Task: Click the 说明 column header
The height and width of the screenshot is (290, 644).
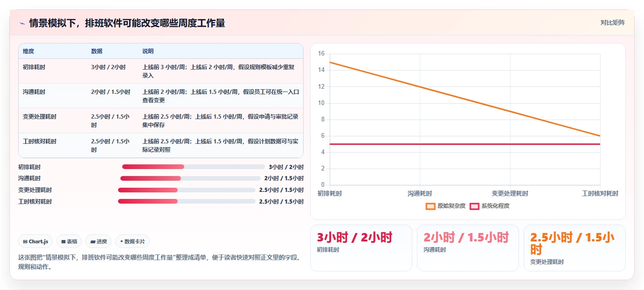Action: (148, 51)
